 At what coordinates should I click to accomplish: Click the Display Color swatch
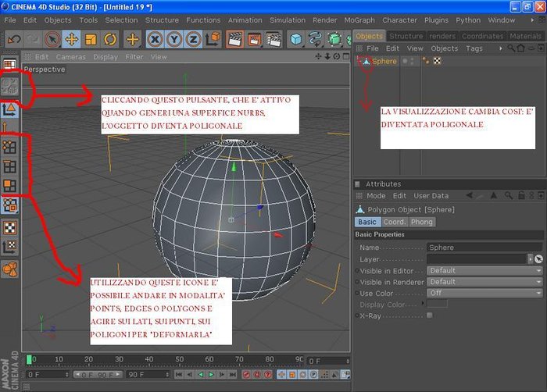pos(437,304)
